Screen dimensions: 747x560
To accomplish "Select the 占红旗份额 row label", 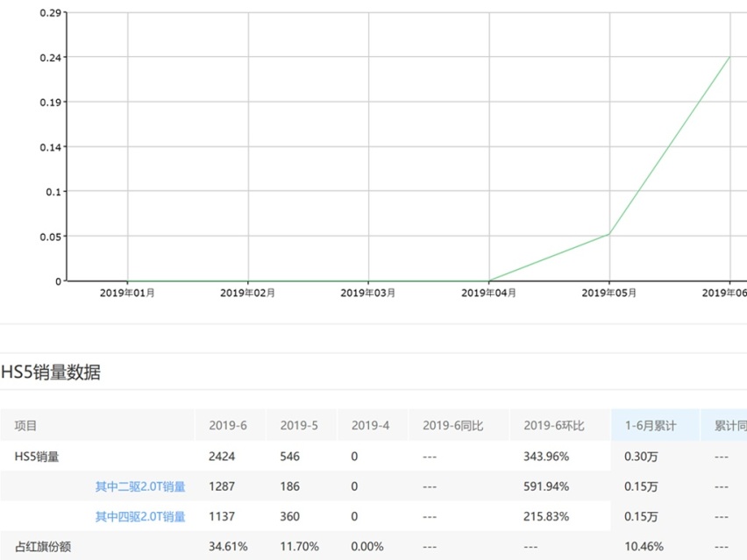I will click(43, 547).
